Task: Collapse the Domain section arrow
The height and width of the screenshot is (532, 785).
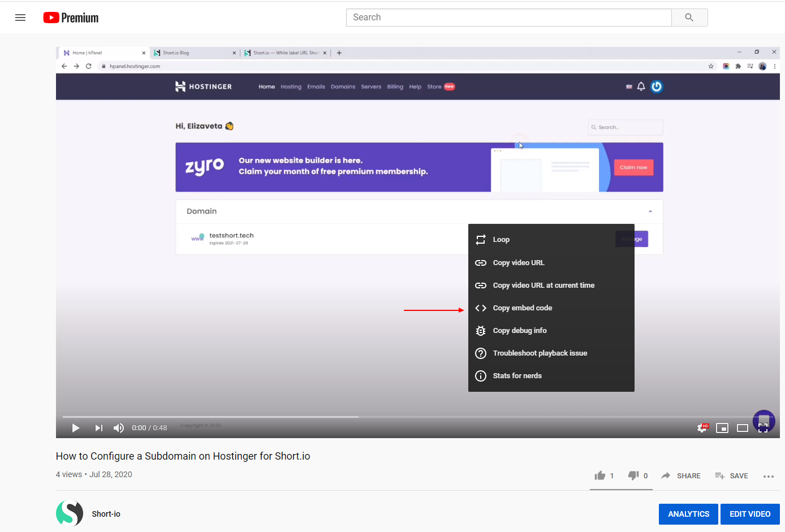Action: [x=650, y=211]
